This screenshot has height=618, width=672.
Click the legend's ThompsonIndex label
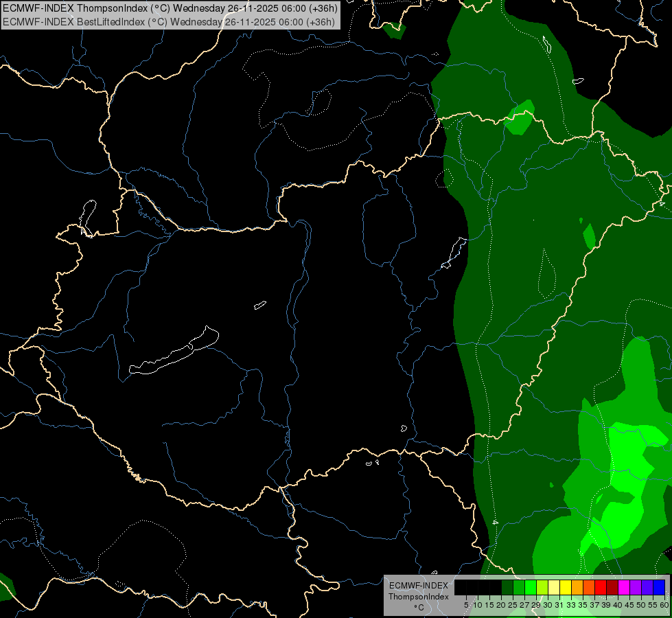418,597
